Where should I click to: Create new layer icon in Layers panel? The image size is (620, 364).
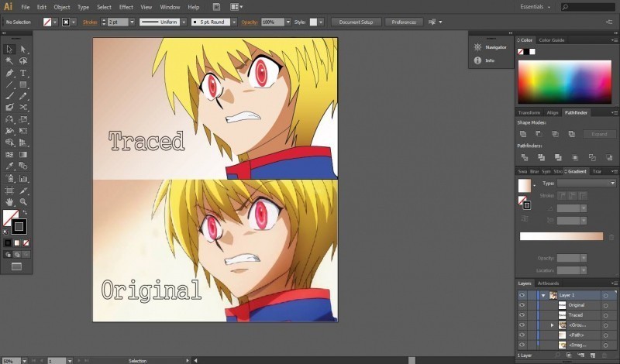[x=592, y=355]
